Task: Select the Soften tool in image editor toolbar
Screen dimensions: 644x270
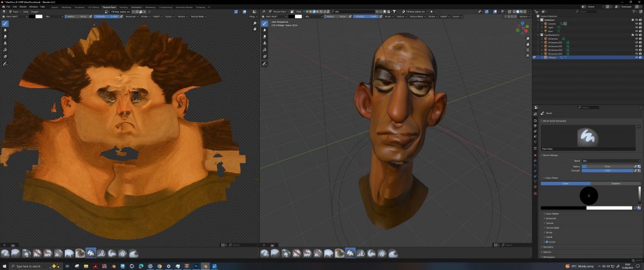Action: [x=5, y=30]
